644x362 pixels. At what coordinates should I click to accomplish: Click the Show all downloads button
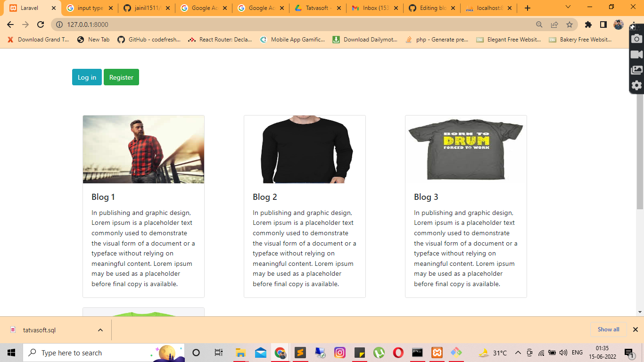608,329
